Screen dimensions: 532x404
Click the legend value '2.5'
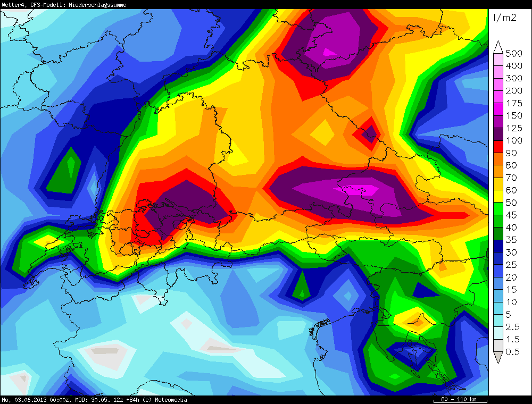click(513, 327)
